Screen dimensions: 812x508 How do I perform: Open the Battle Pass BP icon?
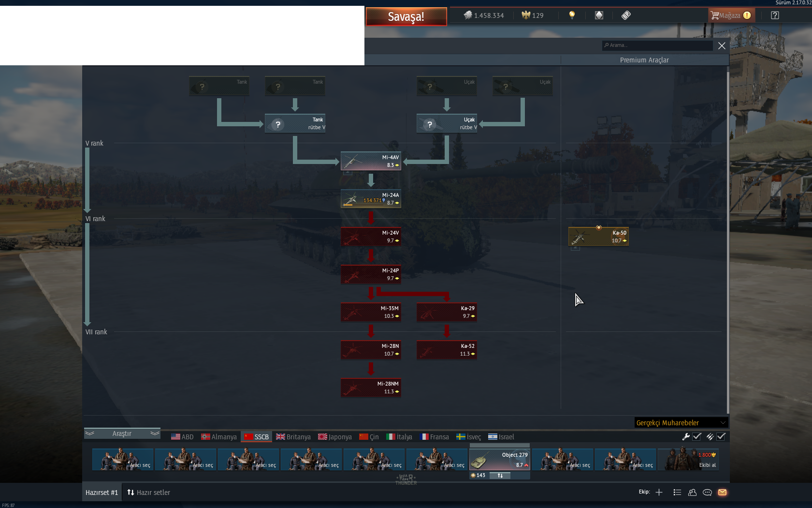(626, 15)
